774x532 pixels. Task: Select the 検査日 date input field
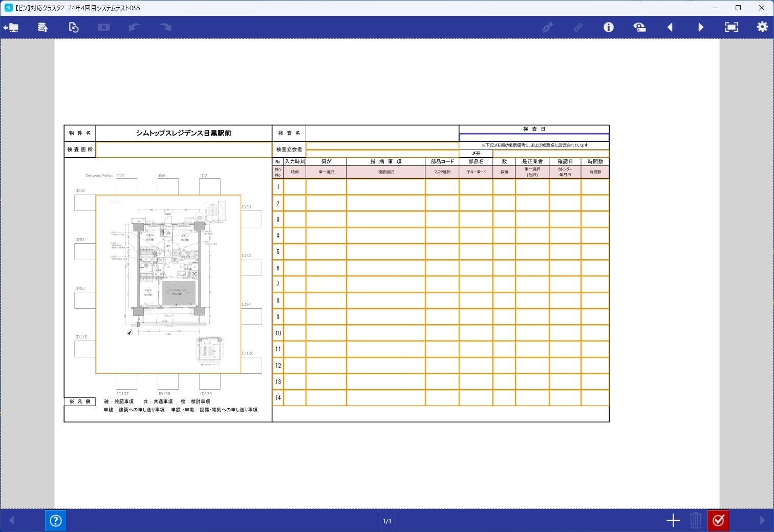point(534,137)
